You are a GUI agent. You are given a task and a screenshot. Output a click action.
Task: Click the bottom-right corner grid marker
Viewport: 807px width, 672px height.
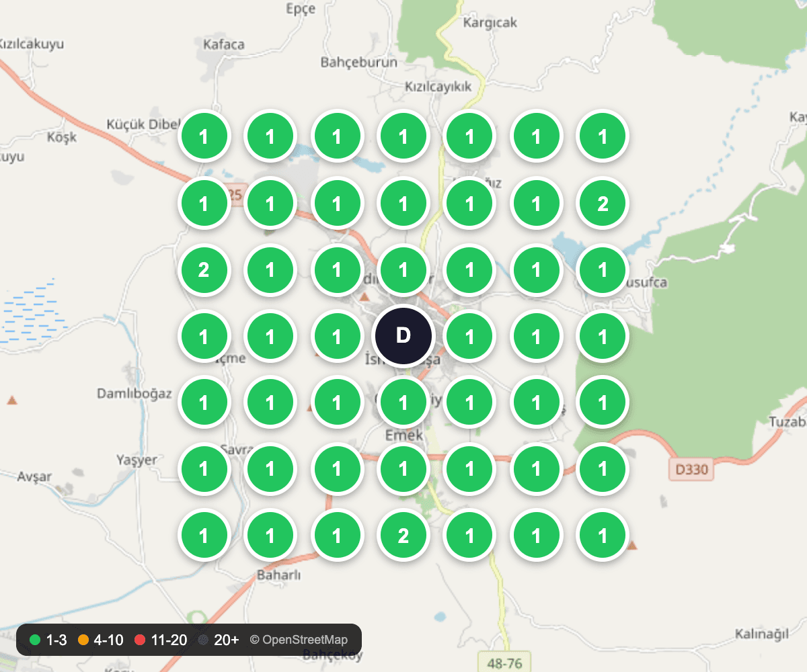coord(603,536)
